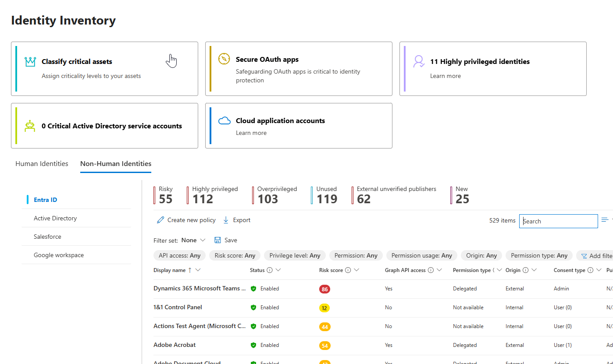
Task: Click the Status column info icon
Action: [270, 270]
